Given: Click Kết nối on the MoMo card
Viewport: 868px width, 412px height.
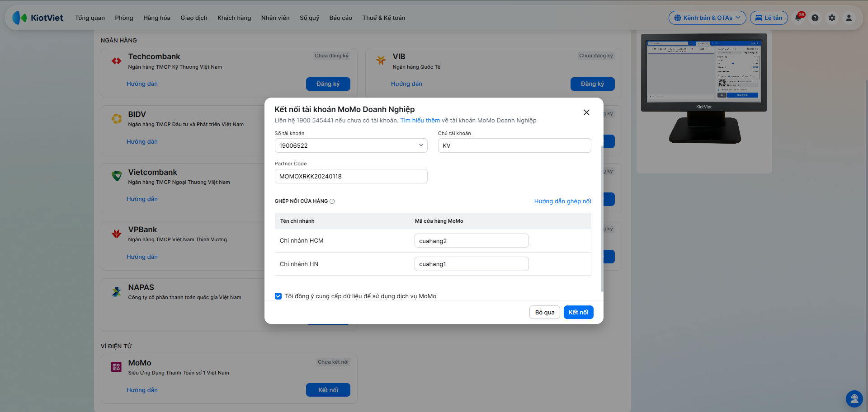Looking at the screenshot, I should point(328,390).
